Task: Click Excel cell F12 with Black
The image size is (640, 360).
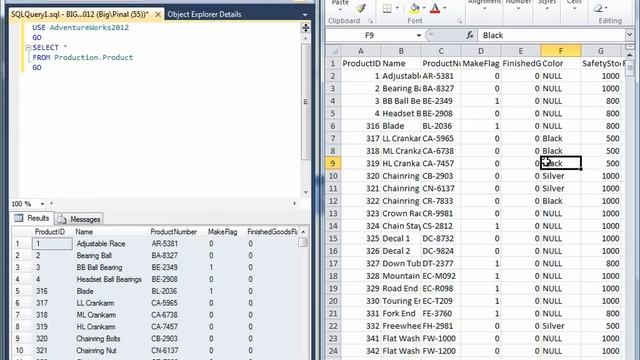Action: pos(560,201)
